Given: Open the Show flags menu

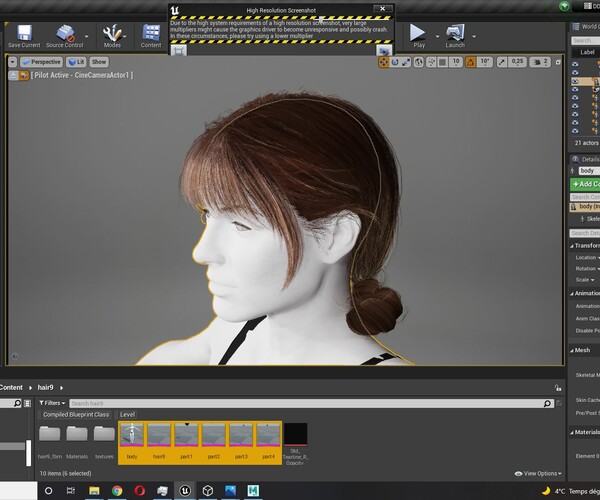Looking at the screenshot, I should coord(99,62).
